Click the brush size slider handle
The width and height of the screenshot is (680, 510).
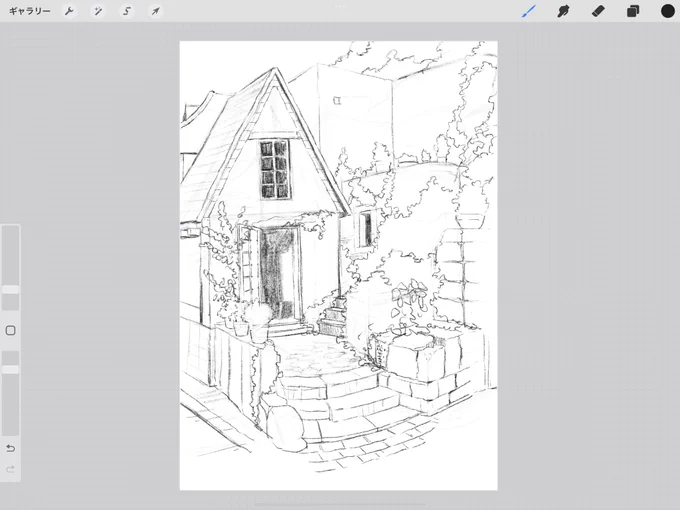pos(10,290)
